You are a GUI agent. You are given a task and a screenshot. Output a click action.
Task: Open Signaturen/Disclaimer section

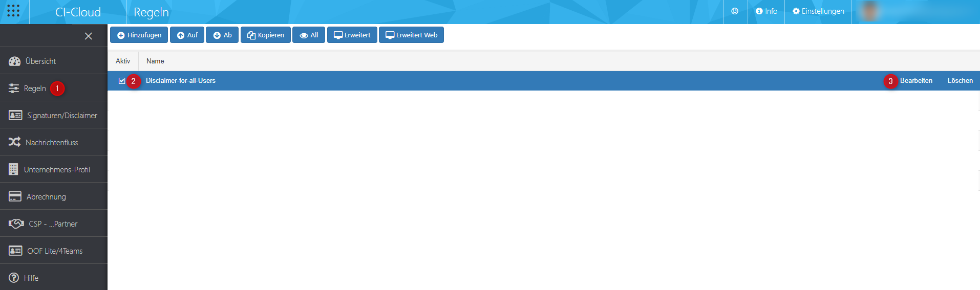[61, 116]
